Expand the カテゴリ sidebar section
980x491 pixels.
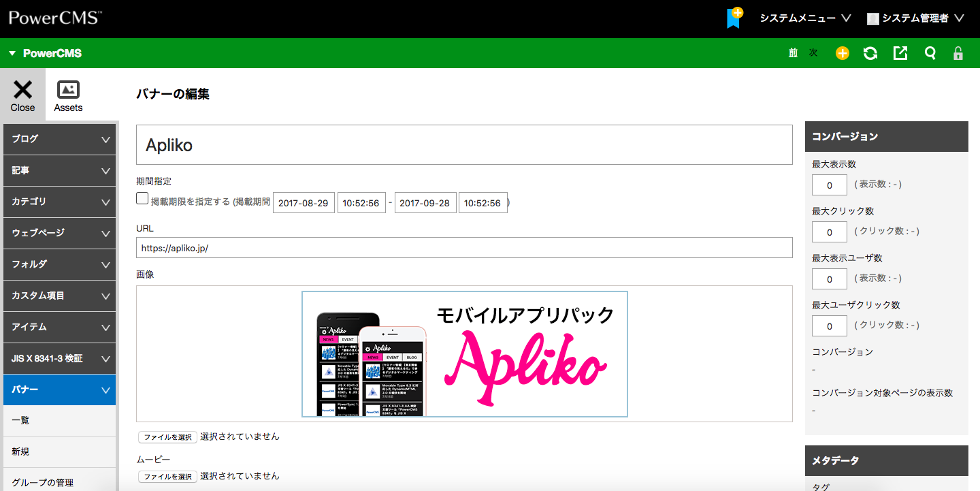(x=59, y=202)
